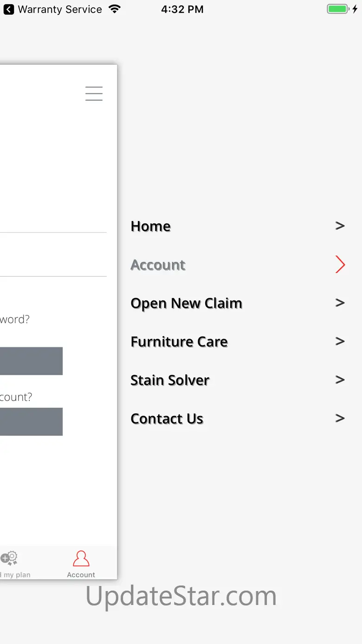Open the Stain Solver menu item
Image resolution: width=362 pixels, height=644 pixels.
(170, 380)
